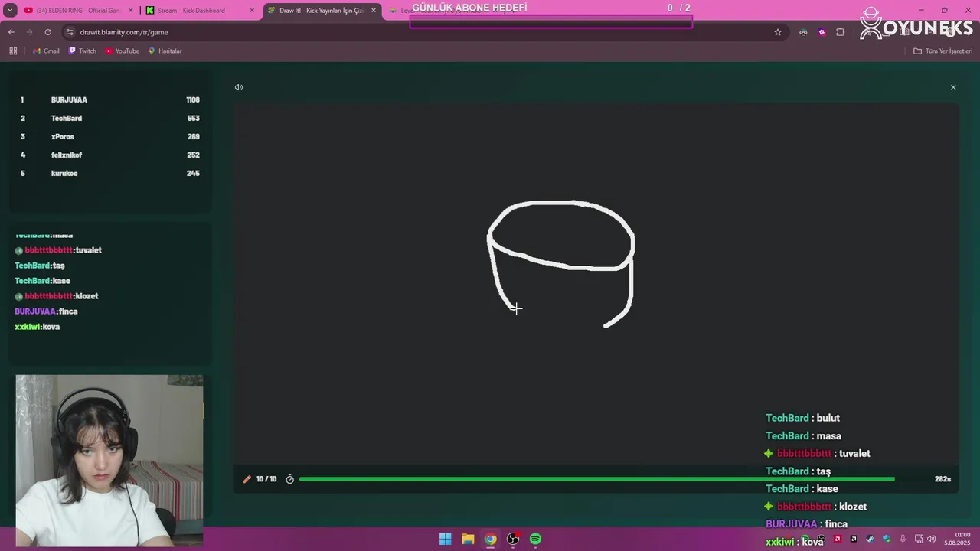Open the Windows Start menu
Screen dimensions: 980x551
445,539
